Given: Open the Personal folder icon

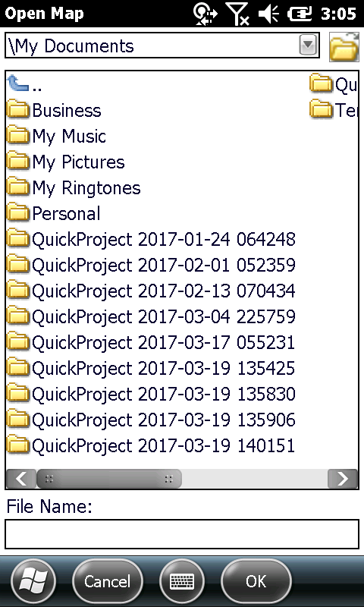Looking at the screenshot, I should (x=18, y=213).
